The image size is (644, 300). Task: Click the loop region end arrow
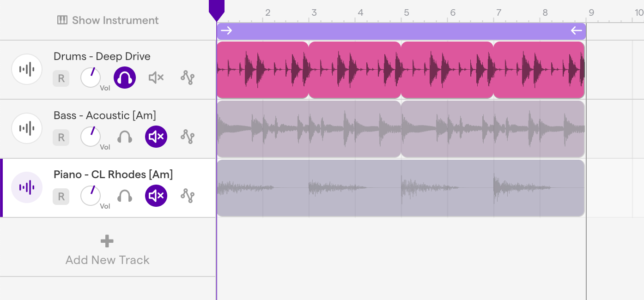[576, 31]
